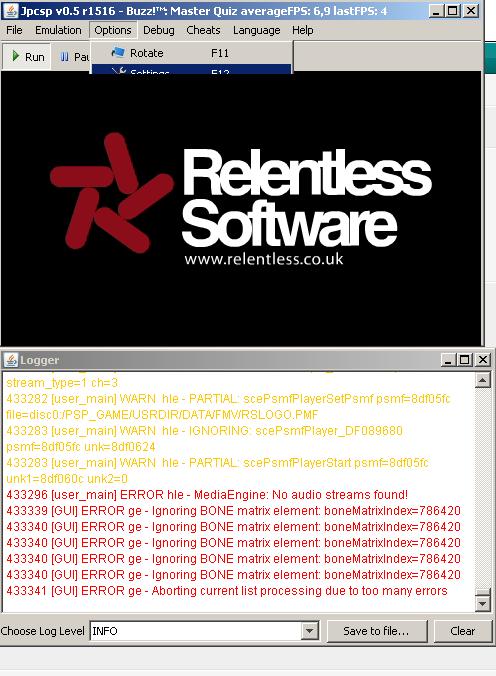Image resolution: width=496 pixels, height=676 pixels.
Task: Open the Debug menu
Action: pos(159,30)
